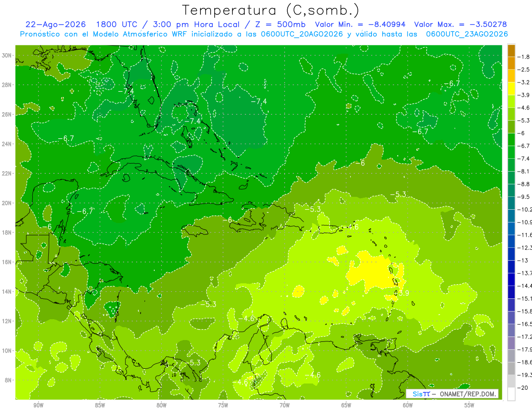532x411 pixels.
Task: Click the teal swatch between -9.5 and -10.2
Action: click(x=511, y=203)
